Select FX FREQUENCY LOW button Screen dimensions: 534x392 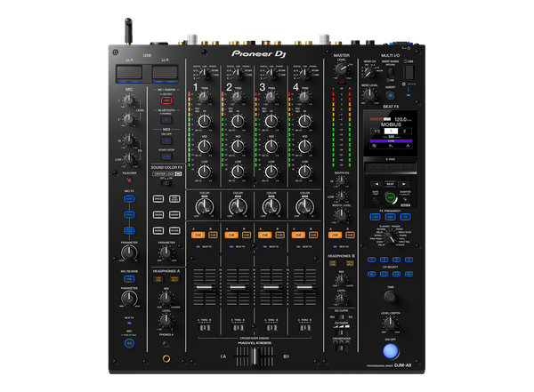tap(375, 217)
